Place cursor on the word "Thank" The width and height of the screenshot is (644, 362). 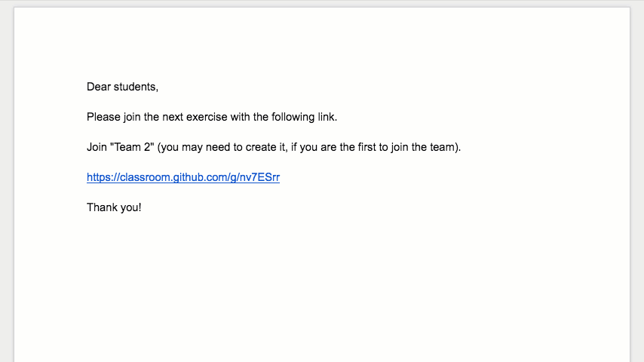pyautogui.click(x=101, y=207)
